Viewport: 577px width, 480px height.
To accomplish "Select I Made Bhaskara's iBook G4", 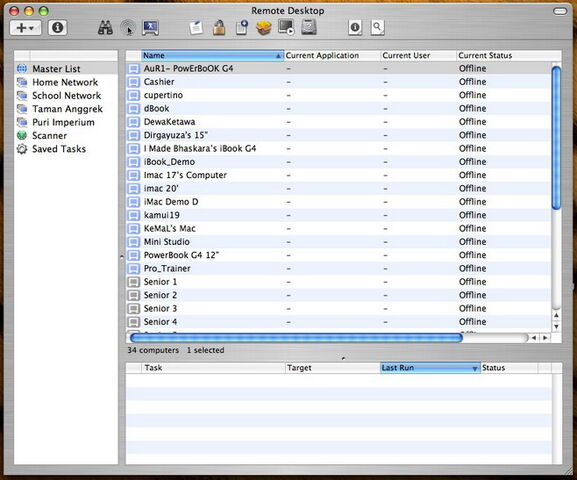I will 339,148.
